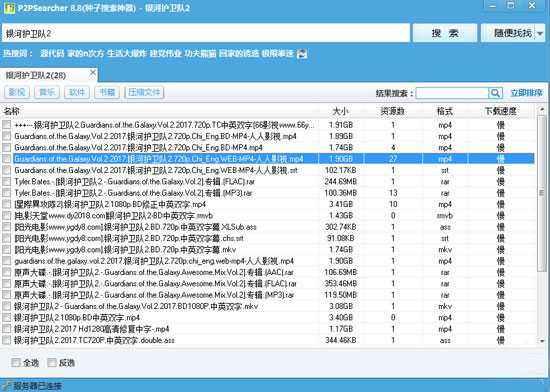The height and width of the screenshot is (392, 550).
Task: Click the 搜索 search button
Action: point(445,33)
